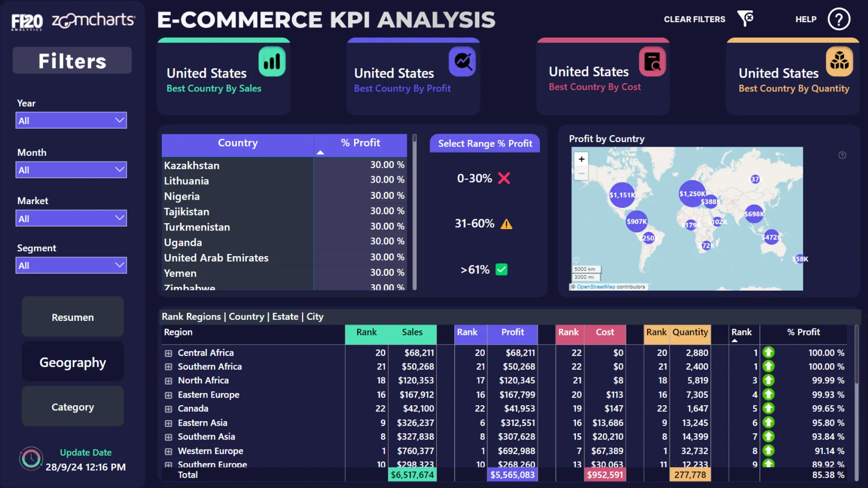Click the map zoom out minus button
868x488 pixels.
pyautogui.click(x=581, y=173)
